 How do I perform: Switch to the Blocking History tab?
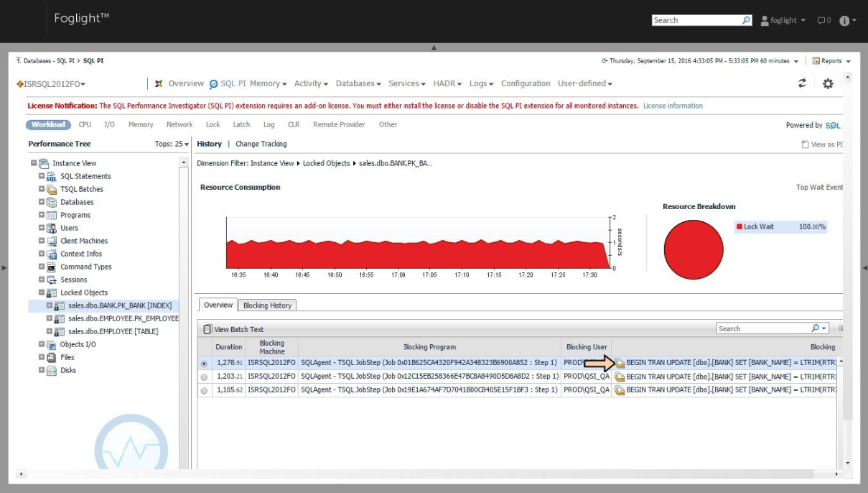[x=267, y=305]
